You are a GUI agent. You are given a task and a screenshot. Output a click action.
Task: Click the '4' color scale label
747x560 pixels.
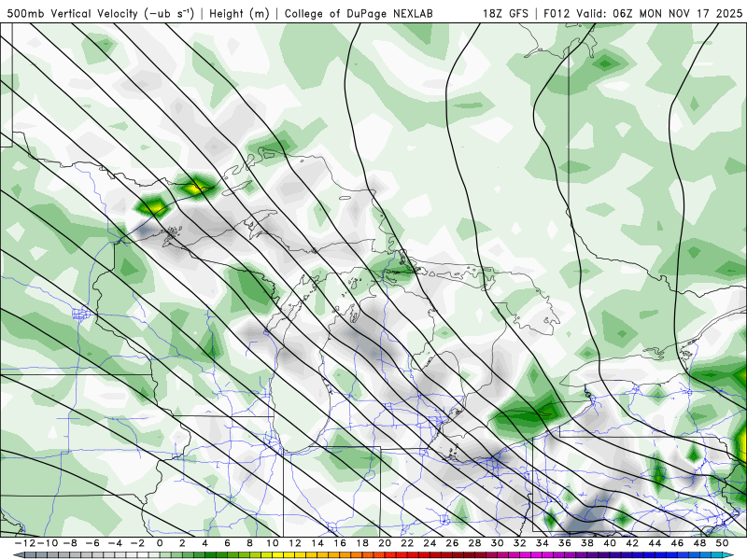pos(204,543)
